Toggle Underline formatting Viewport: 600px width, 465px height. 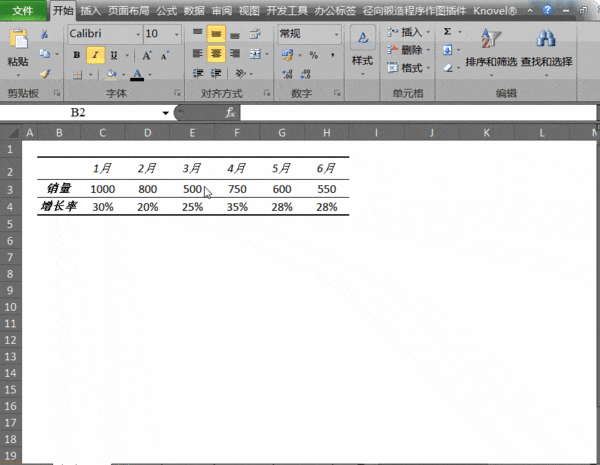click(x=114, y=55)
